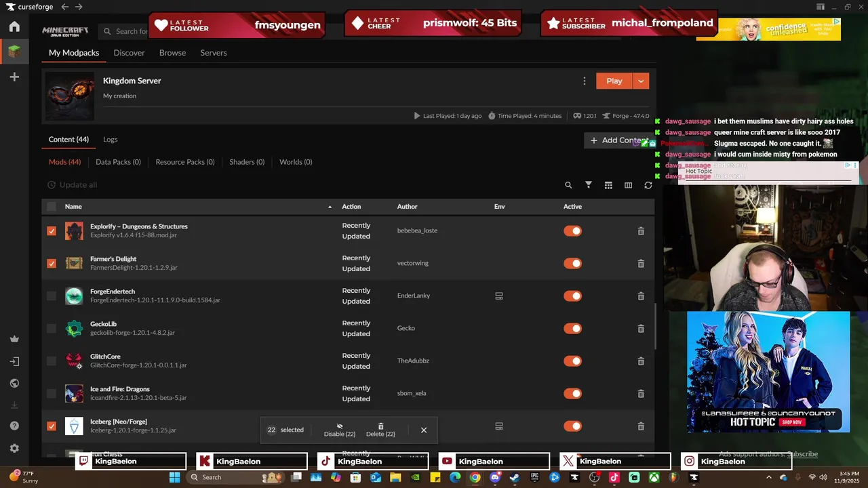
Task: Sort by Name column arrow
Action: (x=330, y=207)
